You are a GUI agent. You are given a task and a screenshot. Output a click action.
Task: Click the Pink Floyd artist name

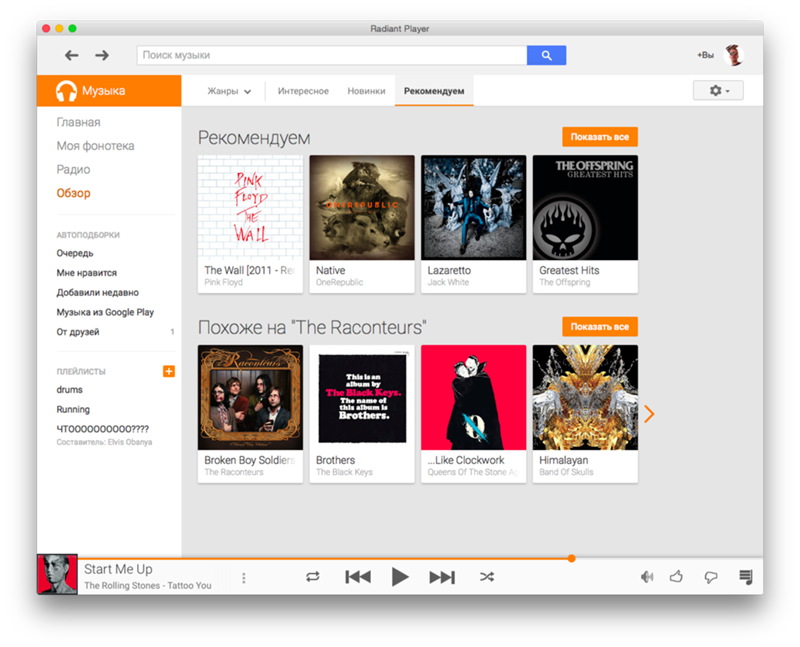(x=223, y=282)
